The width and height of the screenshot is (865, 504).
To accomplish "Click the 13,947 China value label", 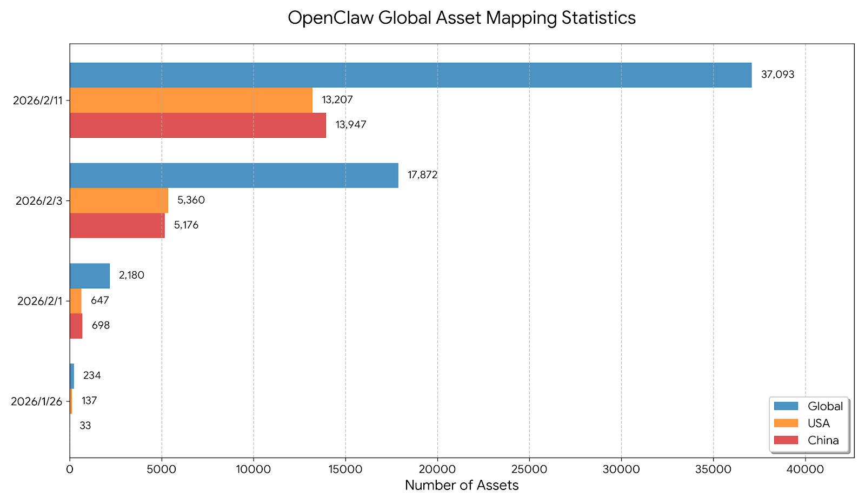I will click(x=351, y=125).
